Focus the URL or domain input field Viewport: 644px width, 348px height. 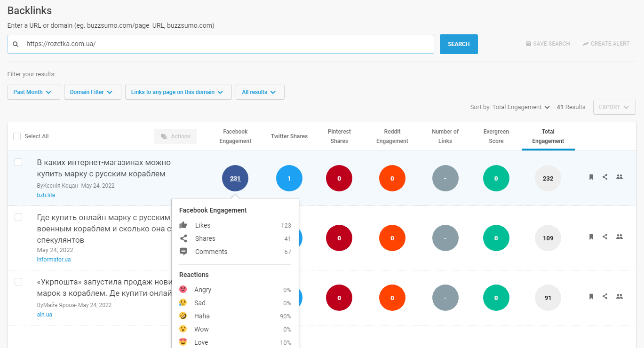[x=221, y=44]
